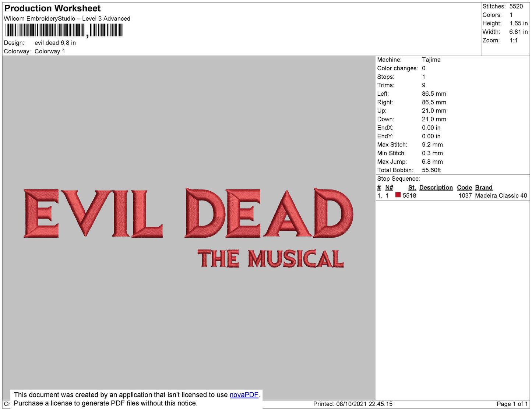Click the 'Colorway 1' value
Viewport: 532px width, 411px height.
pyautogui.click(x=50, y=51)
